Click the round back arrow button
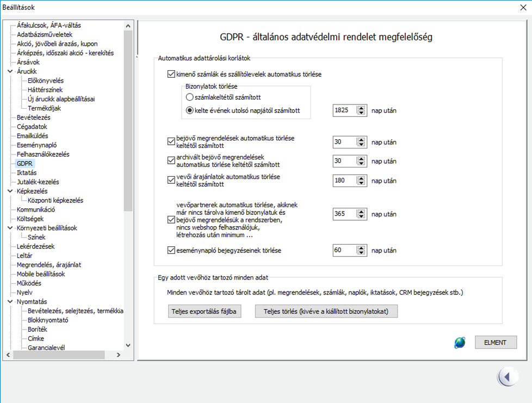This screenshot has height=403, width=532. (508, 377)
